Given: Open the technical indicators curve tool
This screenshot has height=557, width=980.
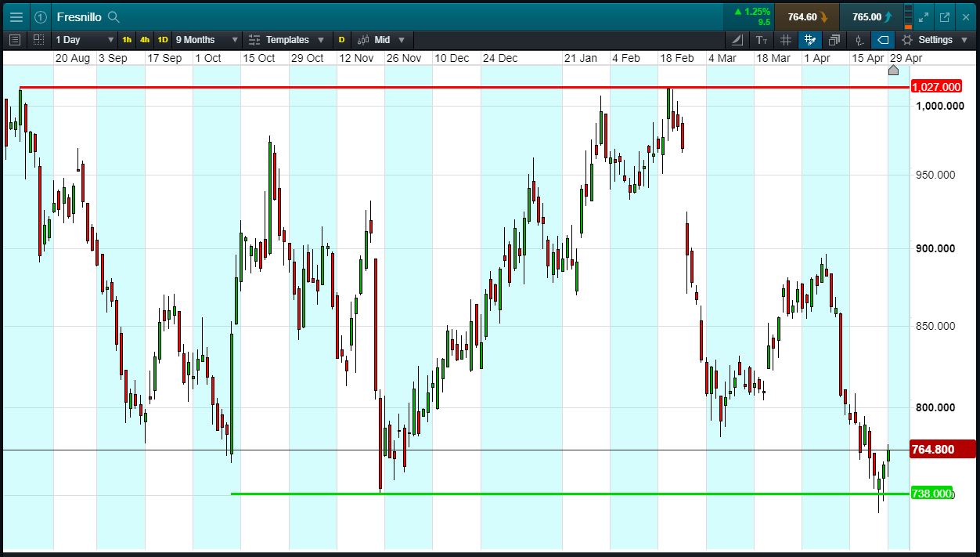Looking at the screenshot, I should (737, 40).
